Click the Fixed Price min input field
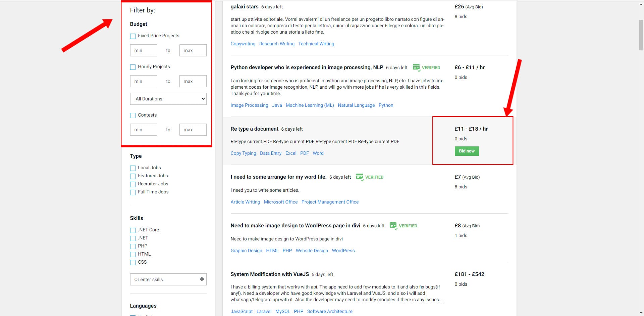The height and width of the screenshot is (316, 644). (x=144, y=50)
